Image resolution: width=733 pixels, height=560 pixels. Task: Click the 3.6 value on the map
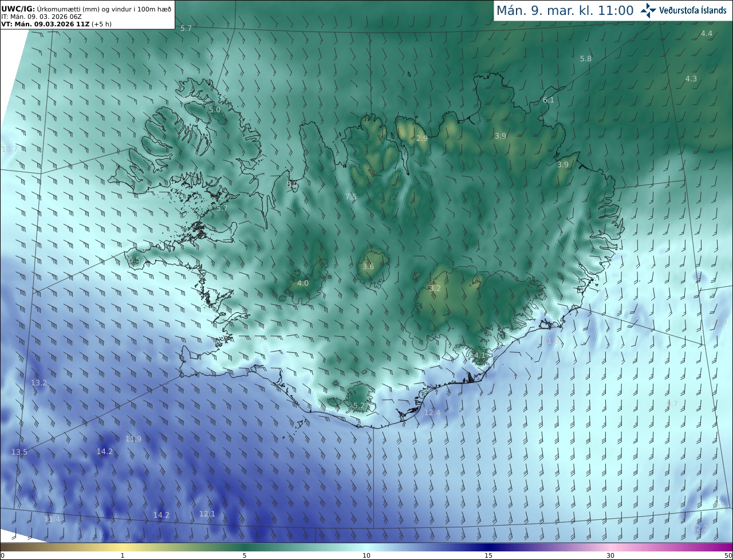pos(368,267)
